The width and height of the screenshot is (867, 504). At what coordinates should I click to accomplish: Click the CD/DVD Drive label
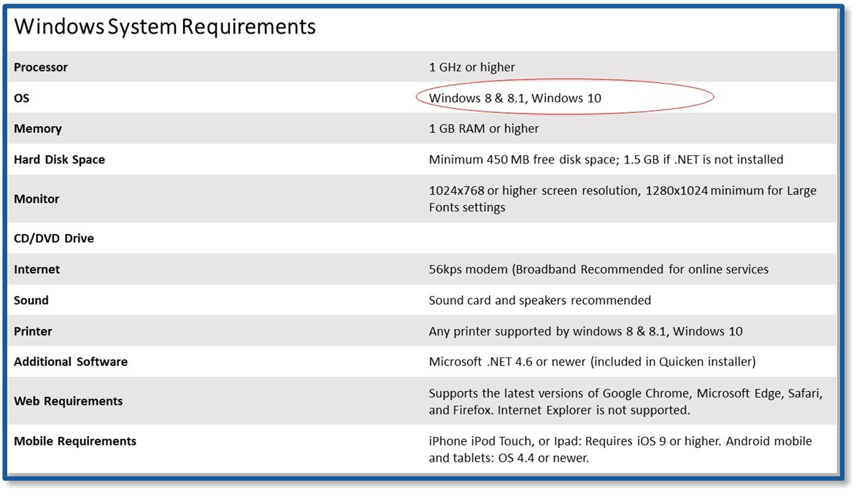(x=54, y=239)
